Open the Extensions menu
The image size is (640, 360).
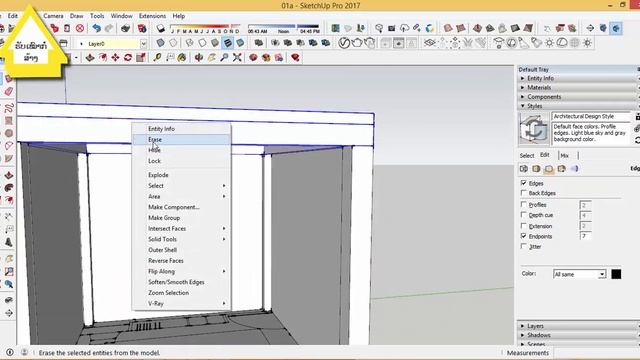pos(152,16)
